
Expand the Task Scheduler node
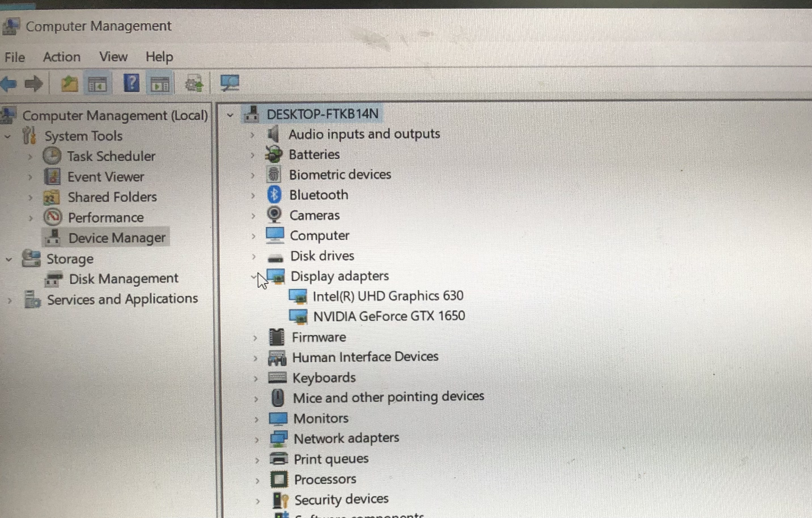pyautogui.click(x=30, y=157)
